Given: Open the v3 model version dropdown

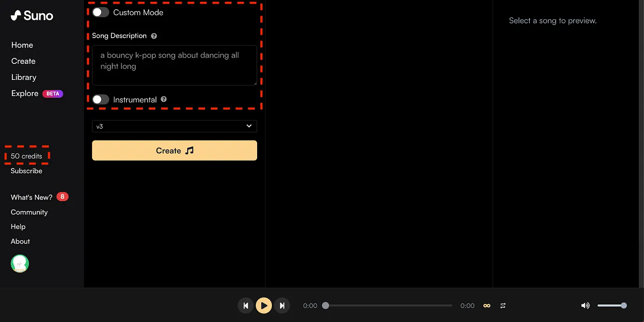Looking at the screenshot, I should (174, 126).
